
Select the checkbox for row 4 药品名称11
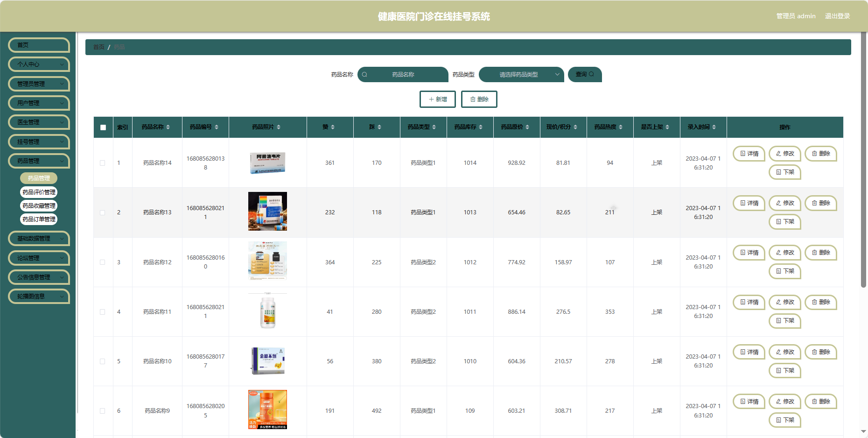[103, 312]
